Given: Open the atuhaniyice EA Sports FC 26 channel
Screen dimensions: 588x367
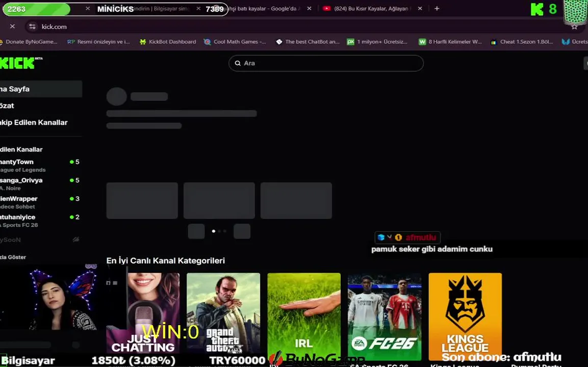Looking at the screenshot, I should (x=40, y=220).
